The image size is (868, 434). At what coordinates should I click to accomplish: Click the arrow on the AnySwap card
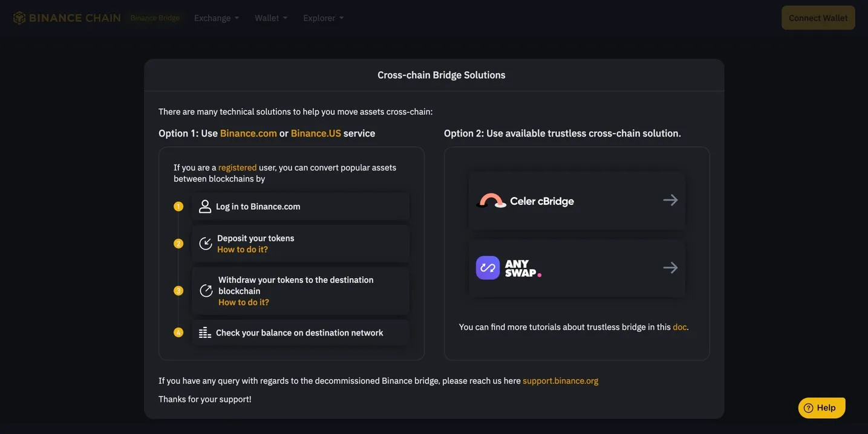670,268
